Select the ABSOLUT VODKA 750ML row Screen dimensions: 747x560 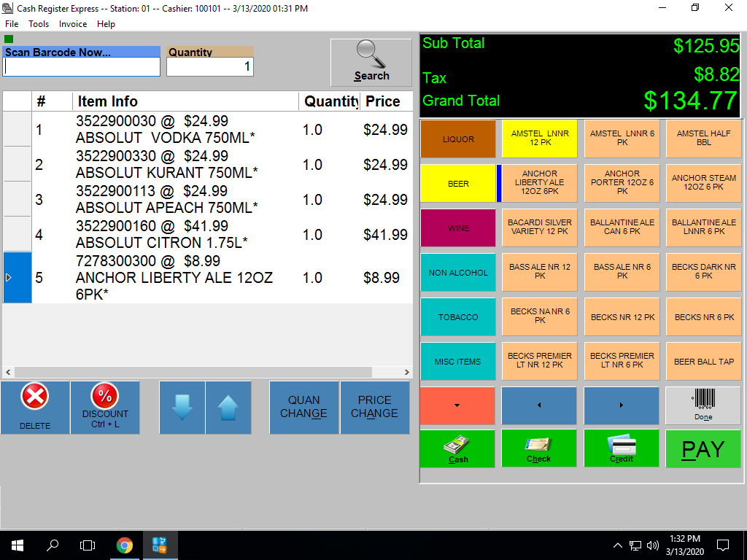tap(208, 129)
